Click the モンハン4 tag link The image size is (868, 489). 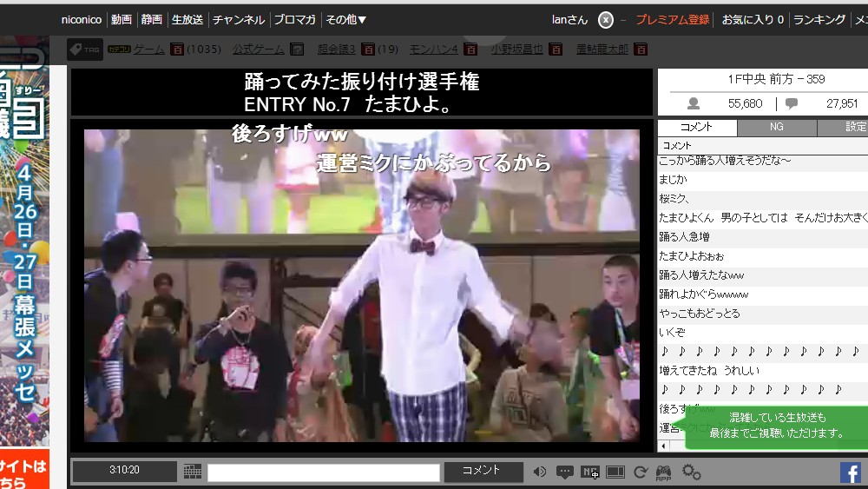(434, 50)
